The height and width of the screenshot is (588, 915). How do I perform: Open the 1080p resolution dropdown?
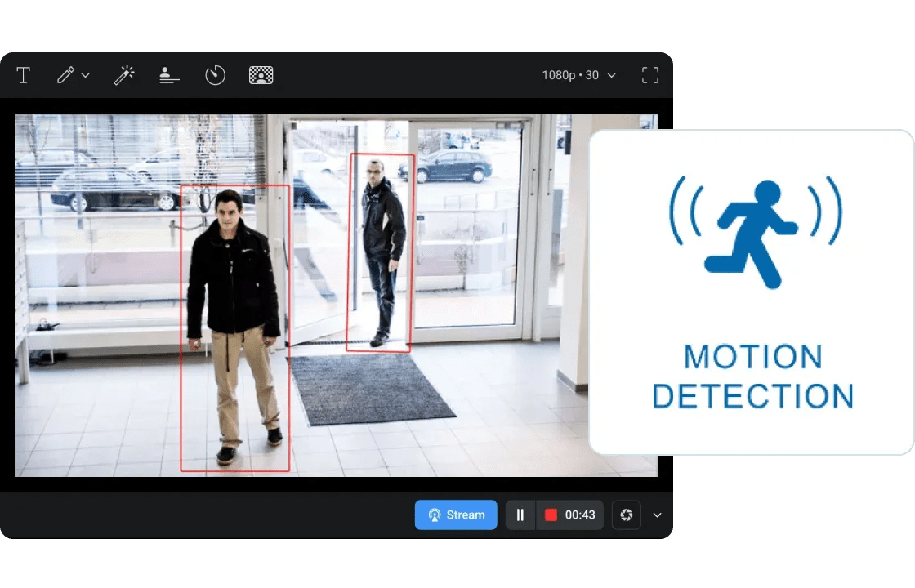click(578, 75)
